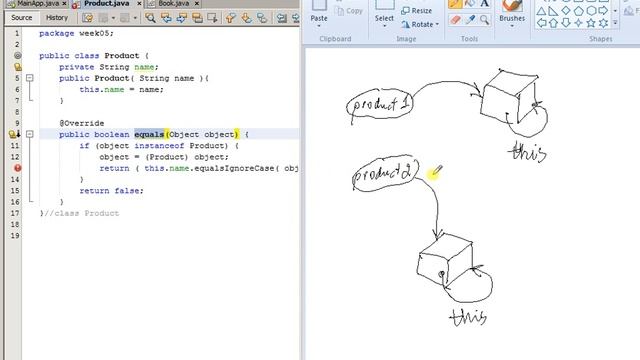Select the Five-point star shape
The height and width of the screenshot is (360, 640).
[591, 23]
